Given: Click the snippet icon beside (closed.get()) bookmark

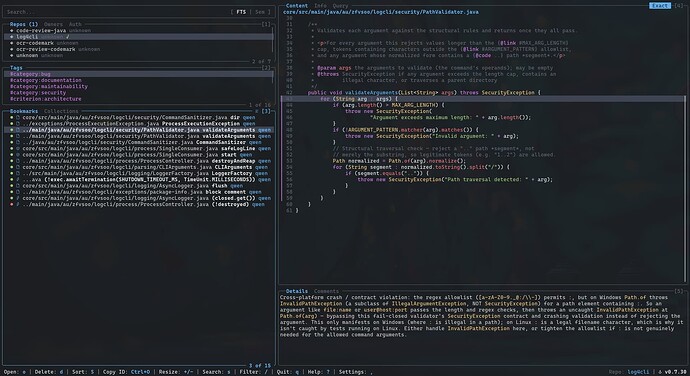Looking at the screenshot, I should pyautogui.click(x=18, y=198).
